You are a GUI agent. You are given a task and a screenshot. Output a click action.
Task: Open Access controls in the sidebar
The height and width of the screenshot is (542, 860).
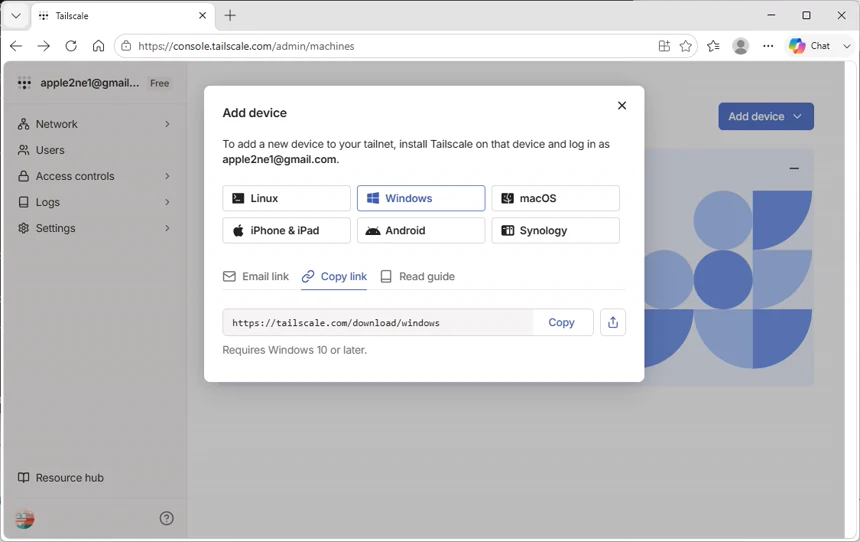pos(75,176)
